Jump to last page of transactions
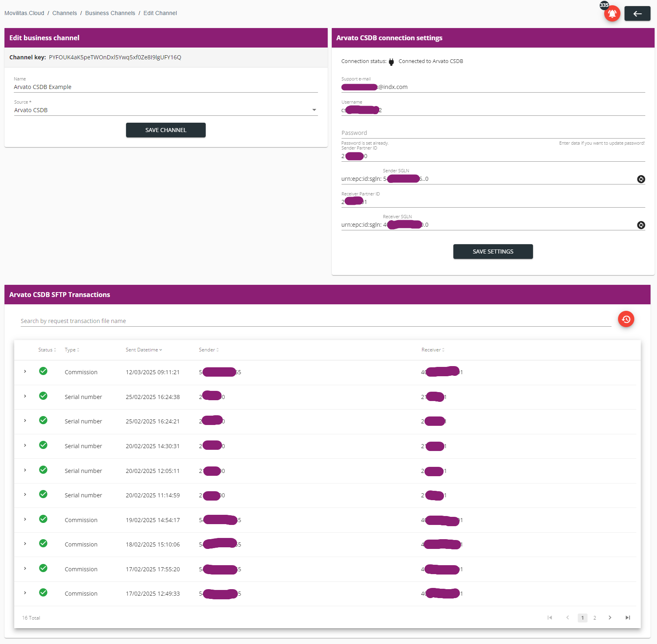The image size is (657, 644). [x=628, y=618]
